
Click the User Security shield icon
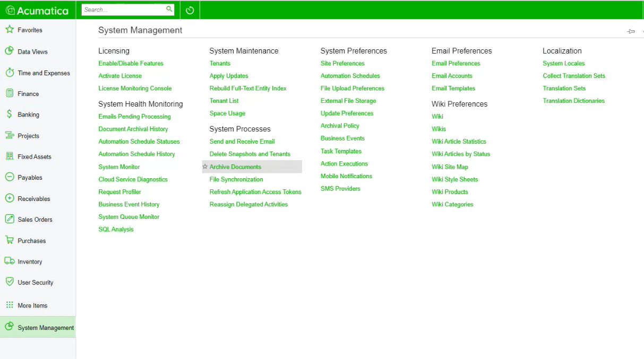click(10, 282)
